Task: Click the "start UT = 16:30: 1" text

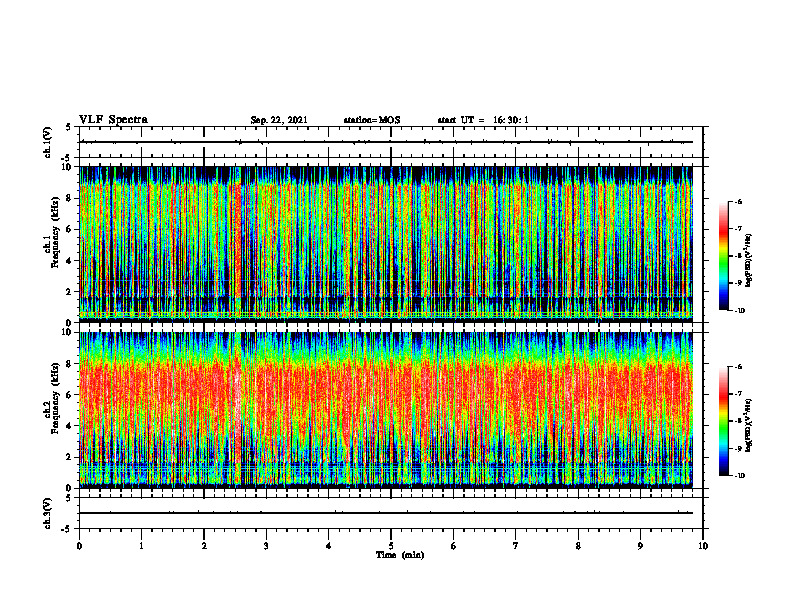Action: tap(483, 120)
